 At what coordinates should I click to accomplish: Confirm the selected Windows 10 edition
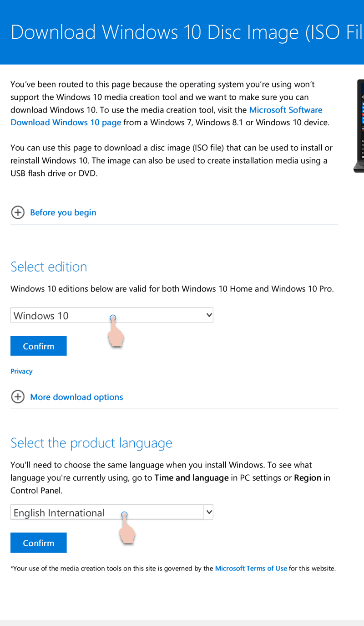click(x=39, y=346)
